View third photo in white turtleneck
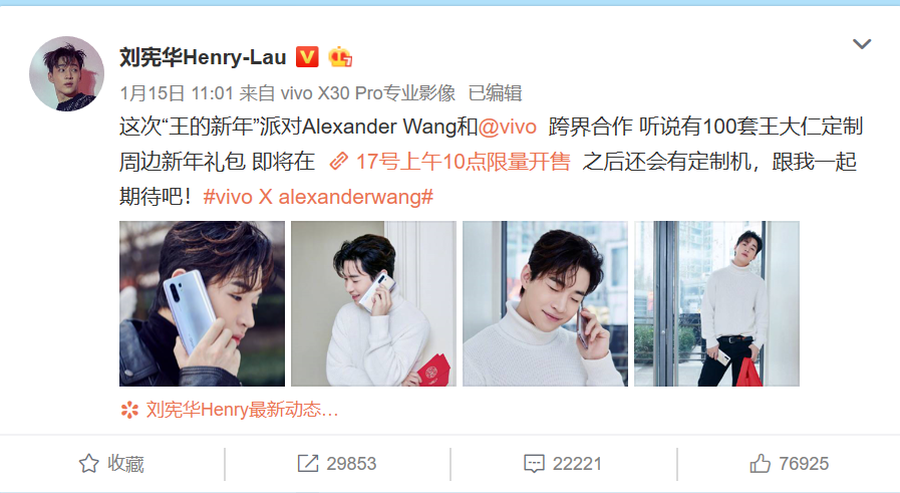The height and width of the screenshot is (493, 900). pyautogui.click(x=545, y=304)
